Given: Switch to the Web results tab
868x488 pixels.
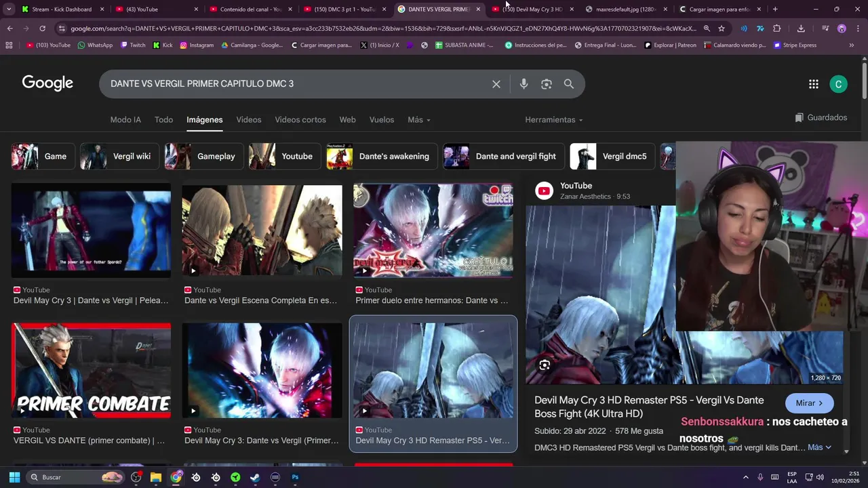Looking at the screenshot, I should pos(347,119).
